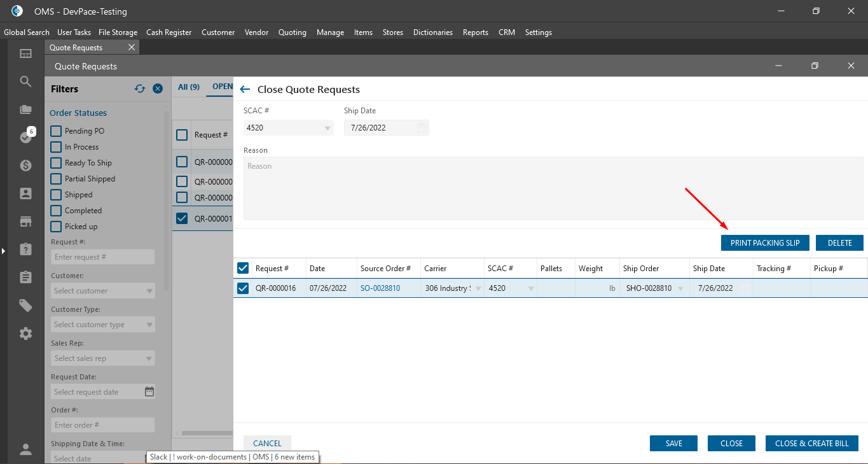868x464 pixels.
Task: Open the search icon in left sidebar
Action: click(x=25, y=81)
